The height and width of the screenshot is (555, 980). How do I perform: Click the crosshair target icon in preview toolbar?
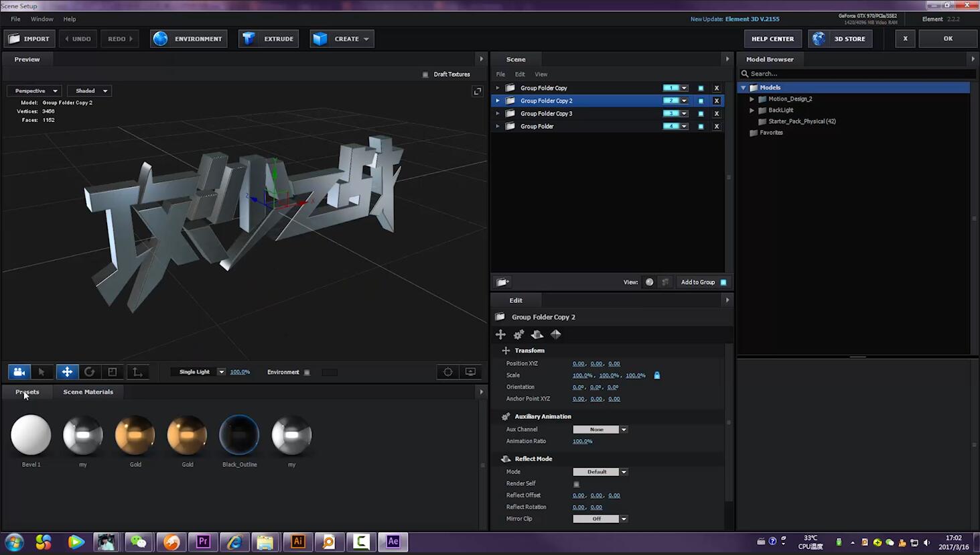click(x=448, y=372)
